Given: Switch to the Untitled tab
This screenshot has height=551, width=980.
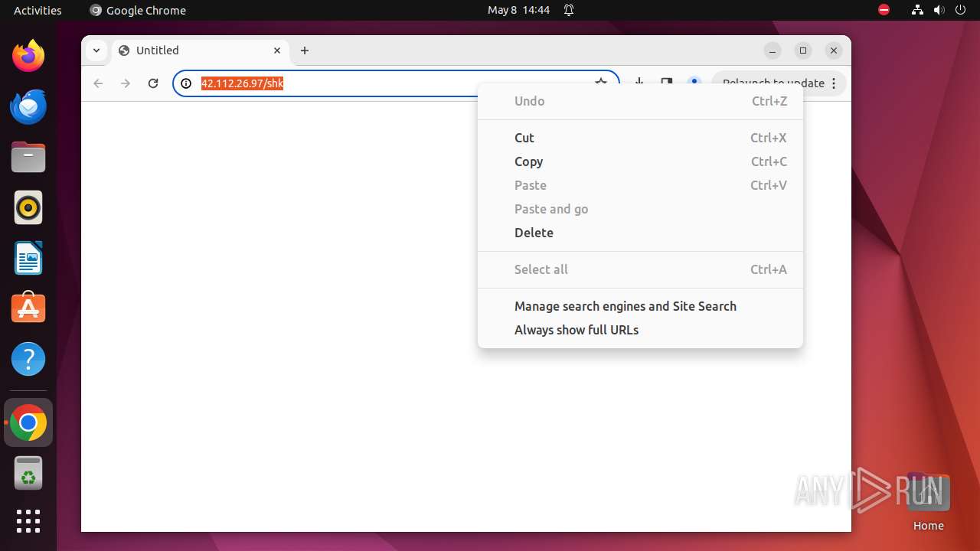Looking at the screenshot, I should (201, 51).
